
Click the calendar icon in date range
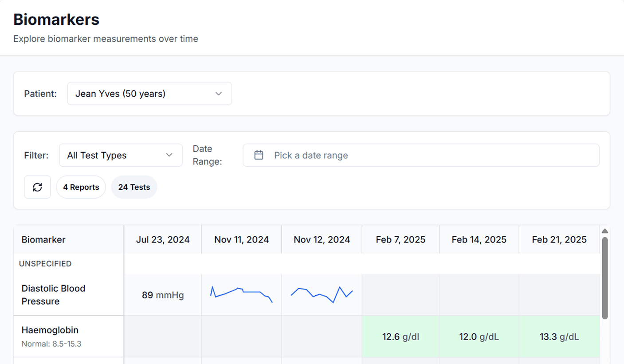coord(259,155)
